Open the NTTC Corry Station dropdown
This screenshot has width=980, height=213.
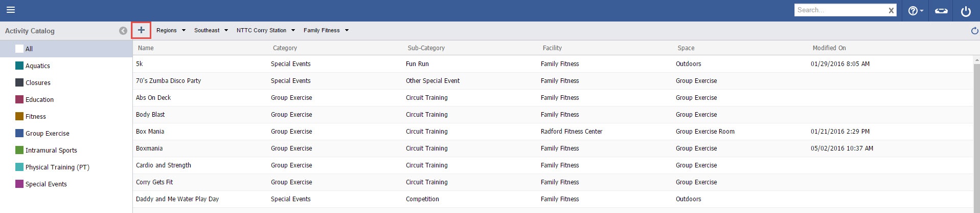(x=265, y=30)
